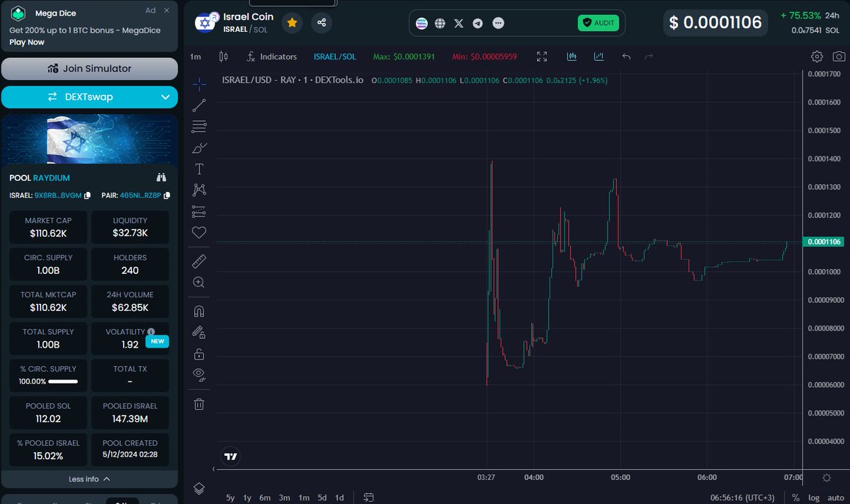This screenshot has height=504, width=850.
Task: Toggle magnet mode for drawings
Action: click(199, 311)
